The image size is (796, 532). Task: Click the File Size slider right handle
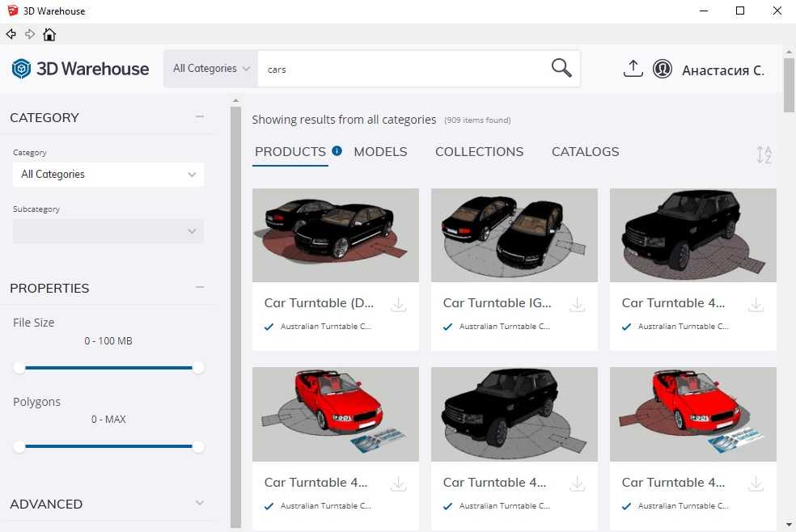[x=198, y=368]
